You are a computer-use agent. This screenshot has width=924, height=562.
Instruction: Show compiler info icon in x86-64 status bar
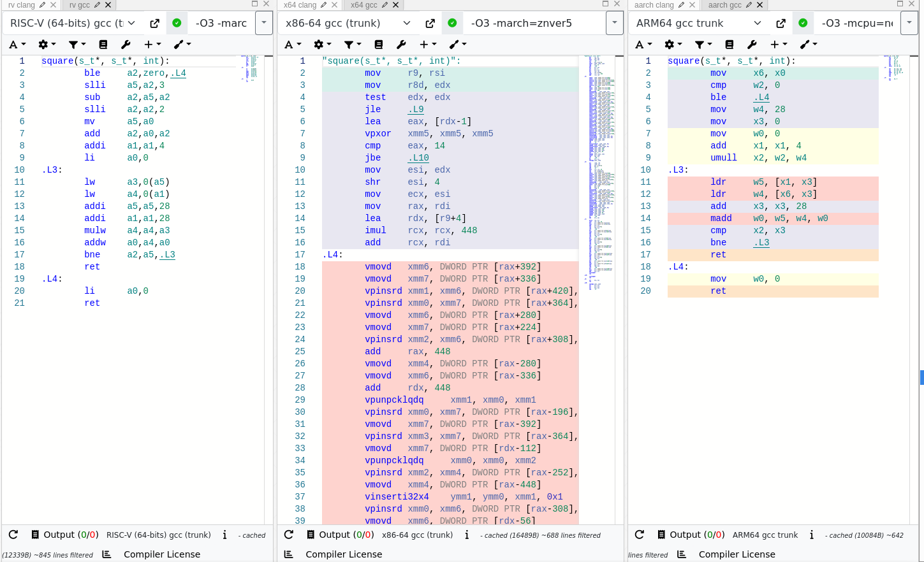coord(467,535)
